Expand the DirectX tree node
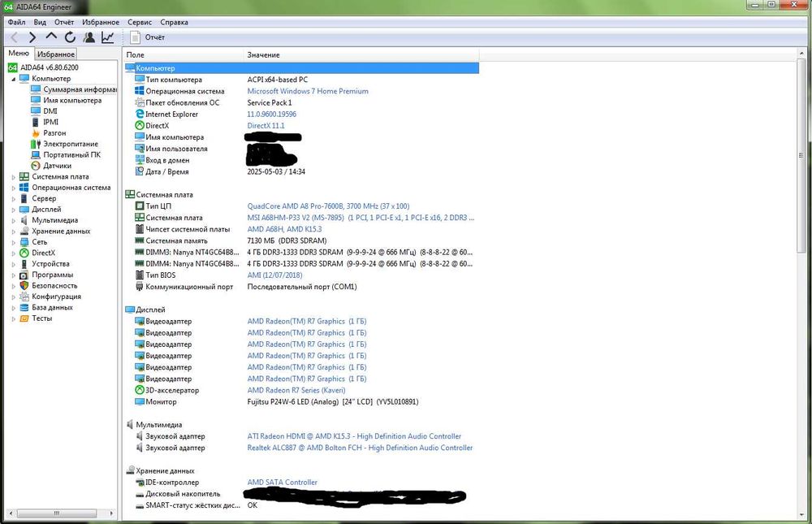Viewport: 812px width, 524px height. tap(14, 253)
